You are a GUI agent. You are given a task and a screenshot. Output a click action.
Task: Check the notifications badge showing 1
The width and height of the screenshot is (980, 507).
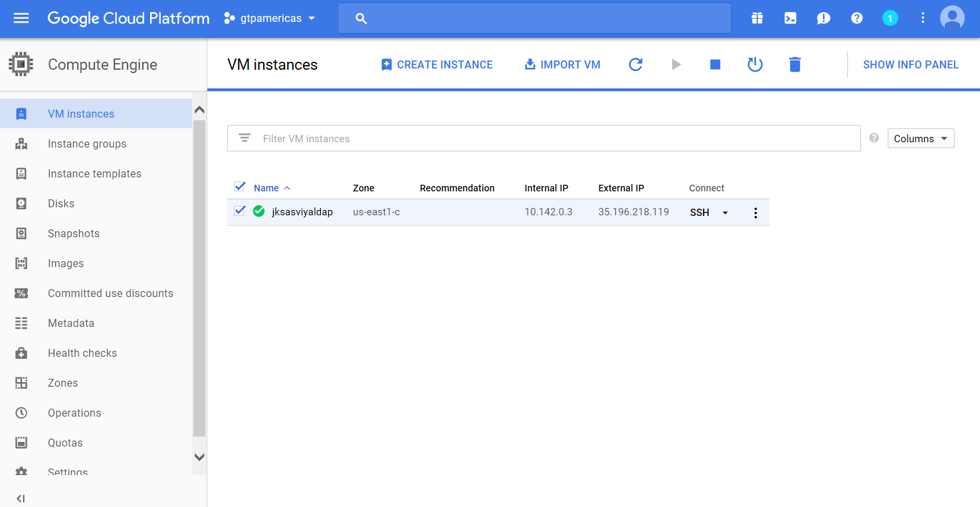pyautogui.click(x=890, y=18)
